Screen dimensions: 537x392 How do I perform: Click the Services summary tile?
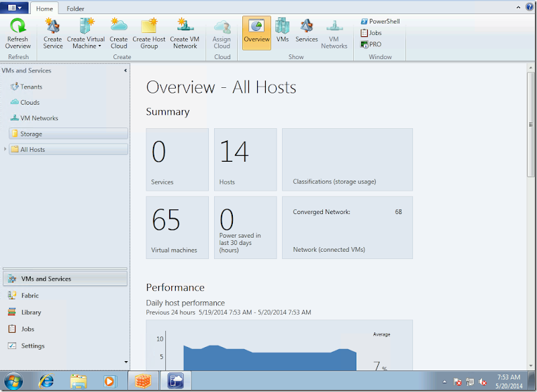pos(177,160)
